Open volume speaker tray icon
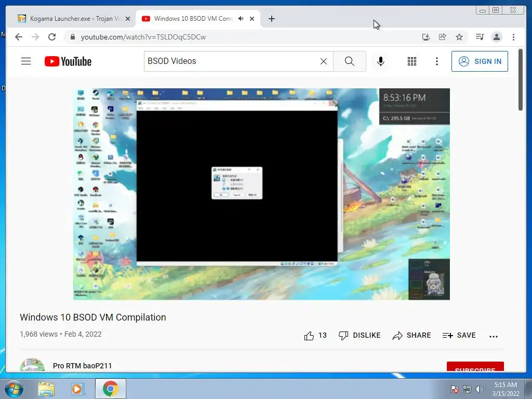The width and height of the screenshot is (532, 399). 480,389
